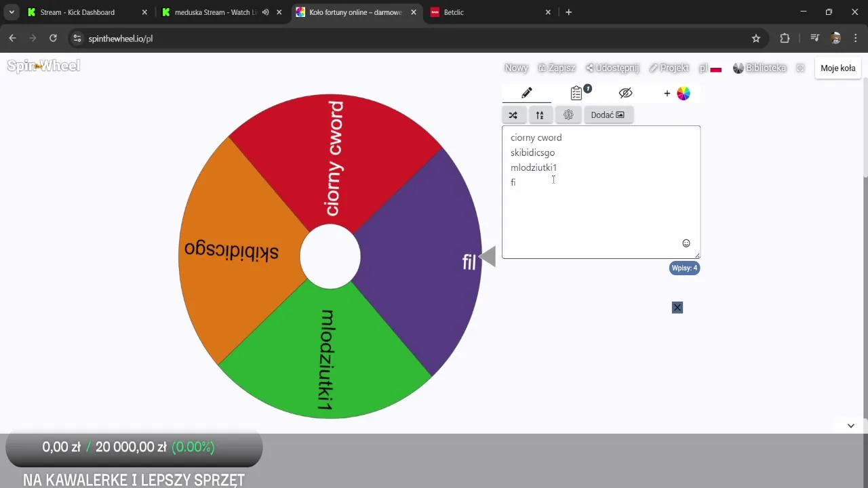Click 'ciorny cword' line in entries list
The image size is (868, 488).
click(536, 138)
